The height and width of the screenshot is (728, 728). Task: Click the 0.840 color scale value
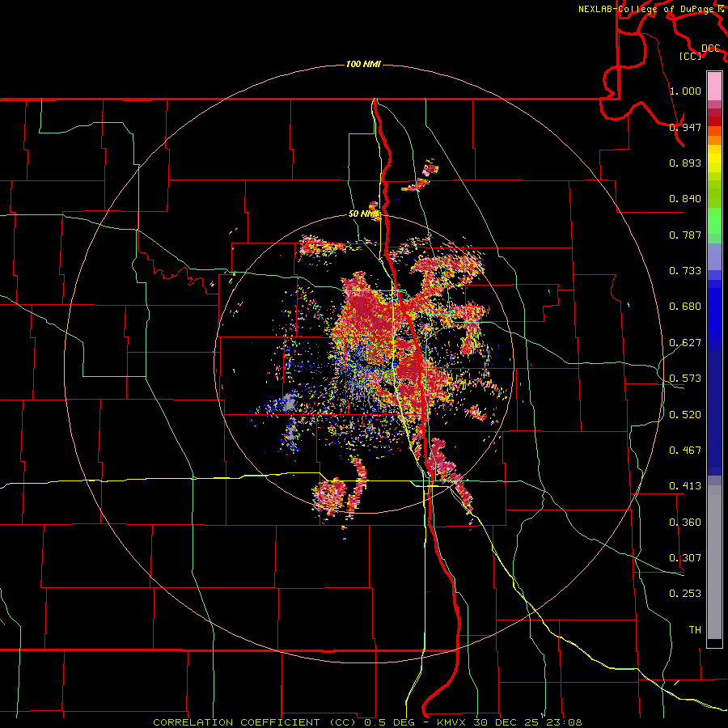[x=685, y=199]
